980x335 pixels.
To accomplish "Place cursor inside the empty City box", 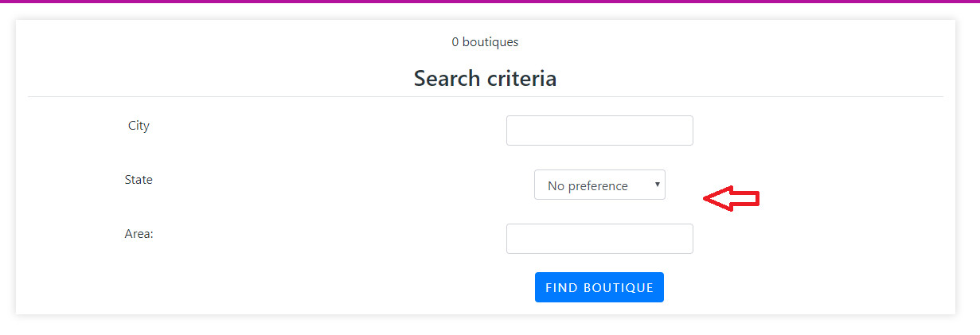I will pyautogui.click(x=599, y=130).
